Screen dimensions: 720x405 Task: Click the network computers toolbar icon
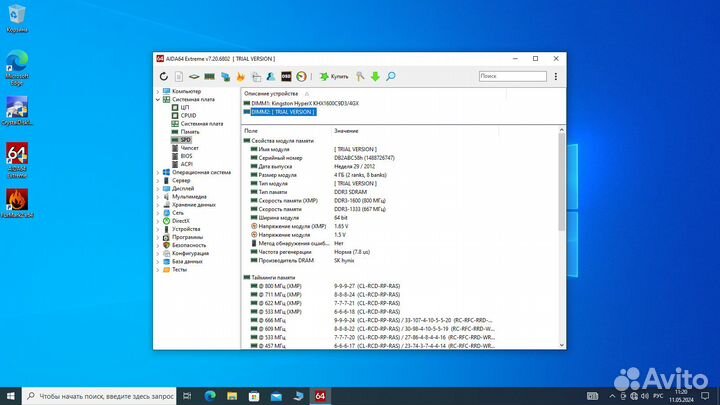click(225, 77)
